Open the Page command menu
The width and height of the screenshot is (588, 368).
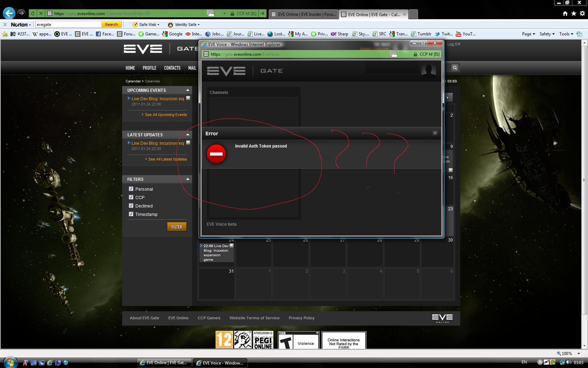click(528, 34)
